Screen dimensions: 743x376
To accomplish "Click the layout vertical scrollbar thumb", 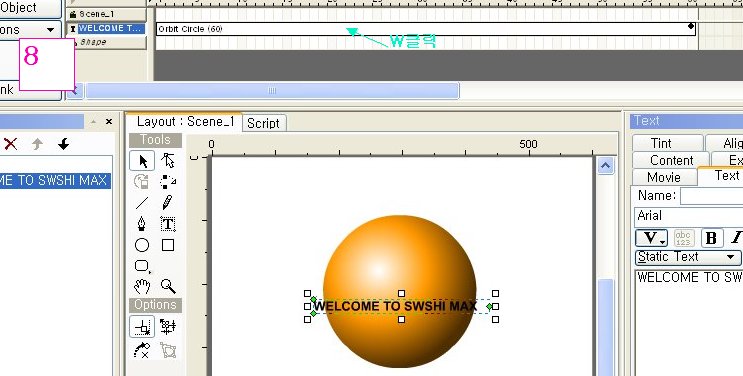I will pyautogui.click(x=605, y=327).
